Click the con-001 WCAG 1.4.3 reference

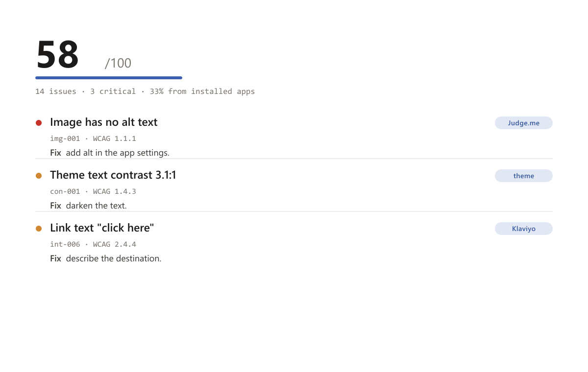tap(93, 192)
